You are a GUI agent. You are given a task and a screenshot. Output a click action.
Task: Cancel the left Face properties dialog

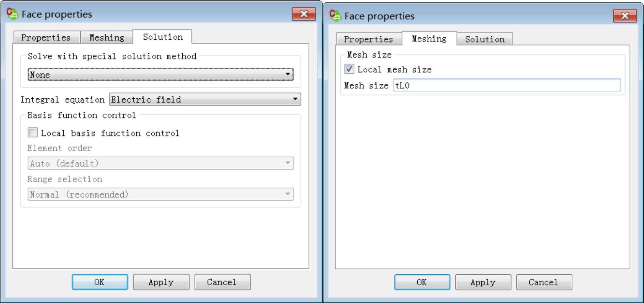[x=222, y=282]
